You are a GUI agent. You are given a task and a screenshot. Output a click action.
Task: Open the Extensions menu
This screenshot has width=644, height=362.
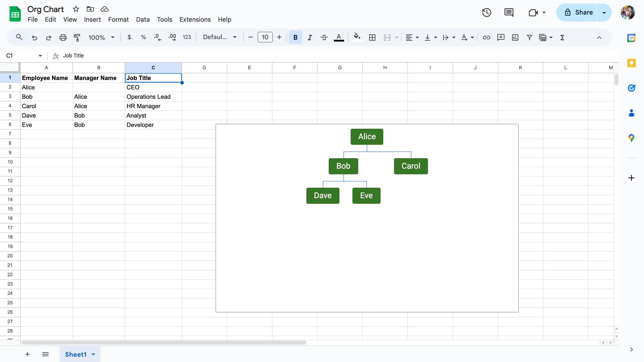pos(195,19)
